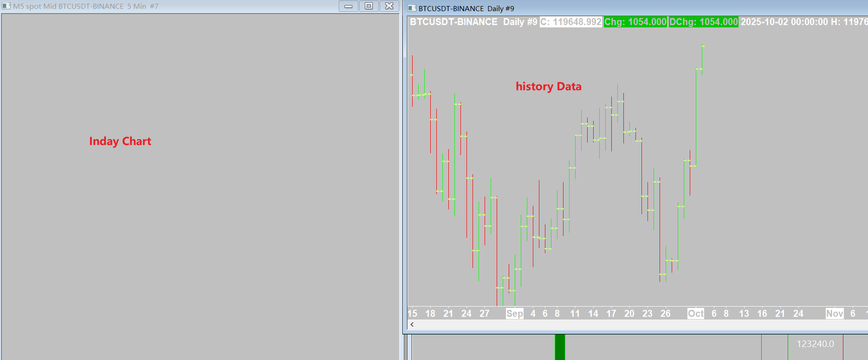Viewport: 868px width, 360px height.
Task: Click the 11 date label on the time axis
Action: point(575,314)
